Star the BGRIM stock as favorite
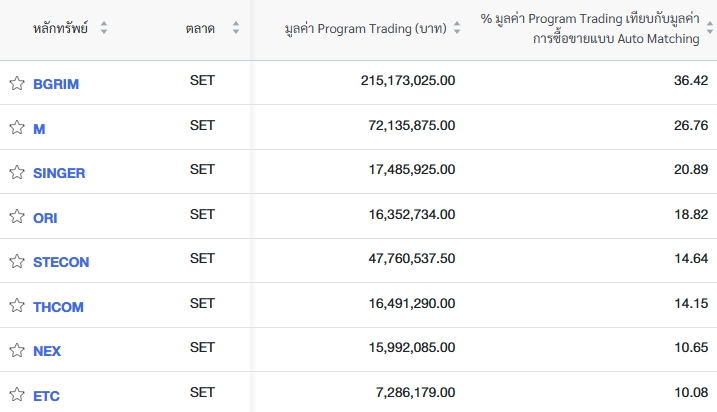Screen dimensions: 717x412 [x=17, y=83]
